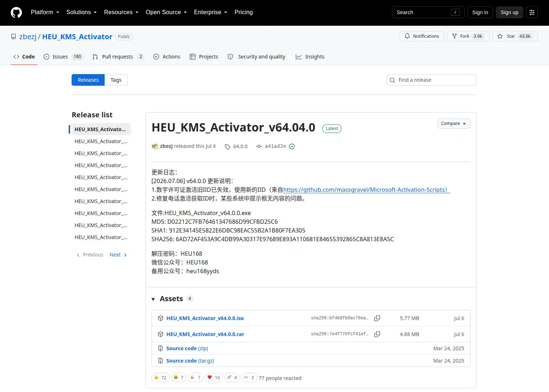Open the GitHub homepage logo
Viewport: 549px width, 392px height.
tap(16, 12)
